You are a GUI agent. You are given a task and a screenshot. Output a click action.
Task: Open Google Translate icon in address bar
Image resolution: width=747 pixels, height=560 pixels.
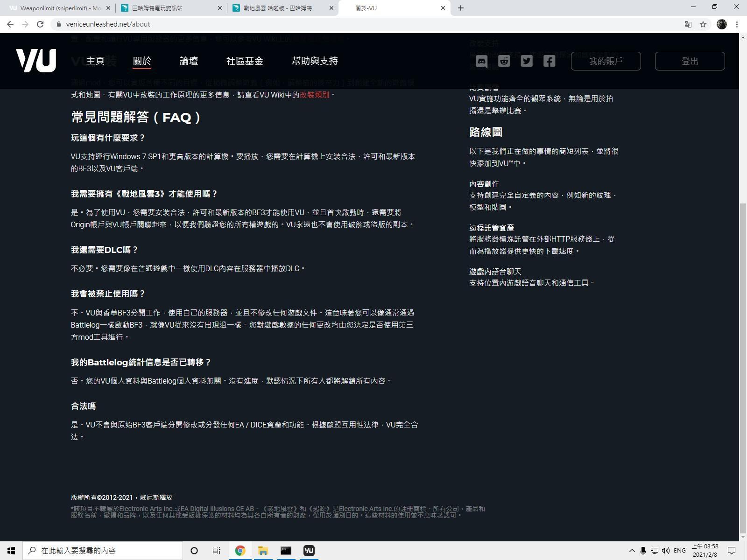[x=688, y=24]
